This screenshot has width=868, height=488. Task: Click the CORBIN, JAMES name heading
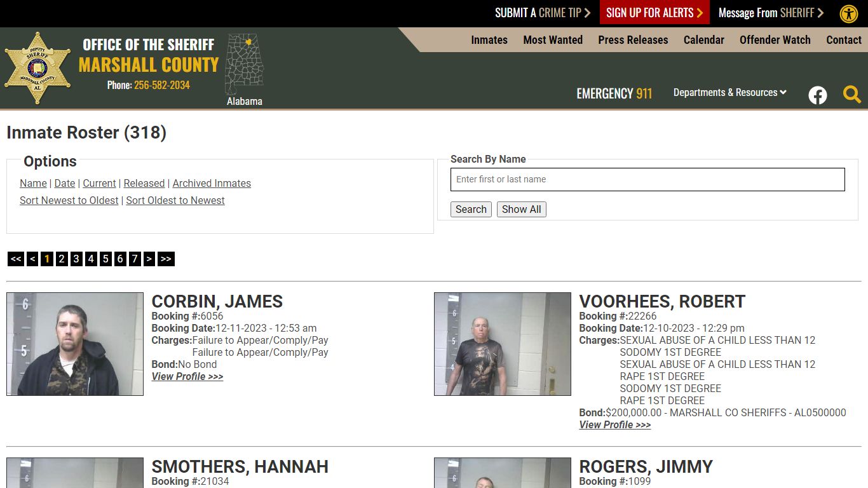[x=217, y=301]
